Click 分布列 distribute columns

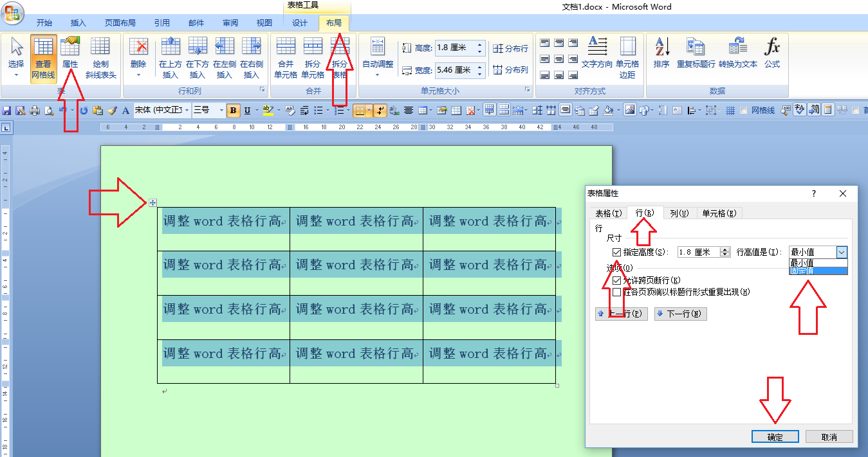(511, 69)
